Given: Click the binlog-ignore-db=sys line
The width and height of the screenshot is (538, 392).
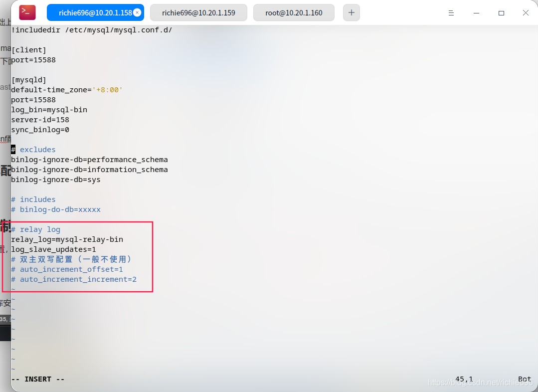Looking at the screenshot, I should (x=56, y=180).
